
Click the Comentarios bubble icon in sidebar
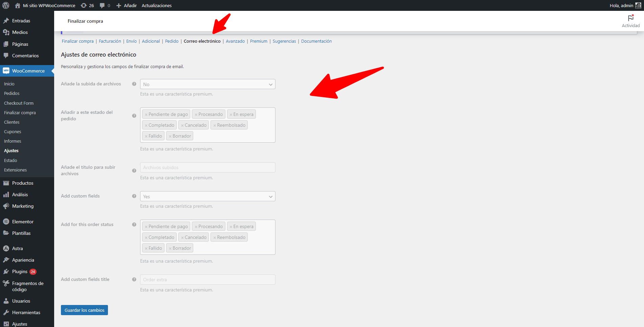(6, 56)
